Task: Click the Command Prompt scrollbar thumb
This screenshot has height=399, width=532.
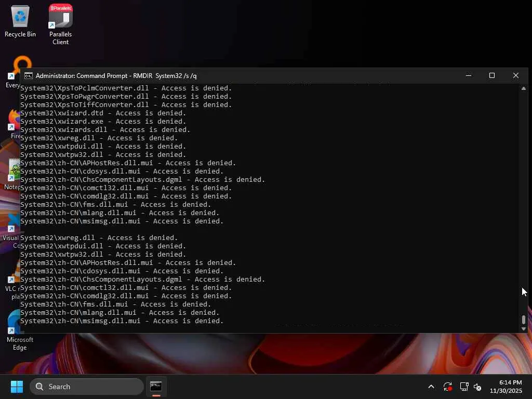Action: tap(524, 320)
